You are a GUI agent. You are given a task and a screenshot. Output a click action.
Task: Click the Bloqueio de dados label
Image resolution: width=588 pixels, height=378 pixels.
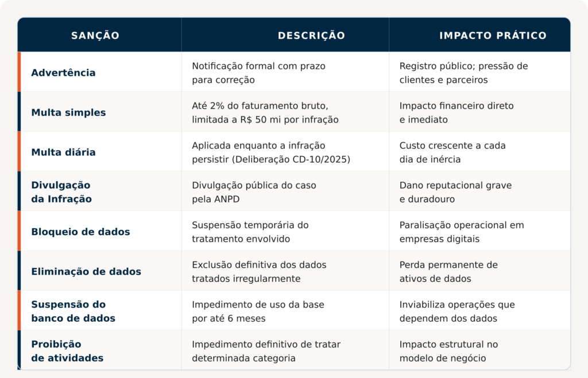[80, 232]
